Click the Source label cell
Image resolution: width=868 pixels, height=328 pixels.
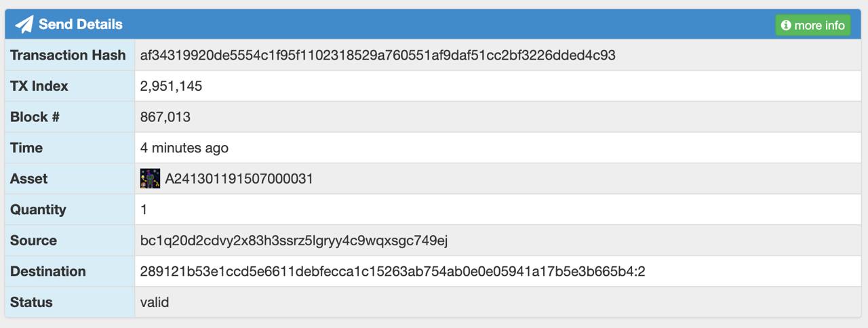tap(70, 241)
